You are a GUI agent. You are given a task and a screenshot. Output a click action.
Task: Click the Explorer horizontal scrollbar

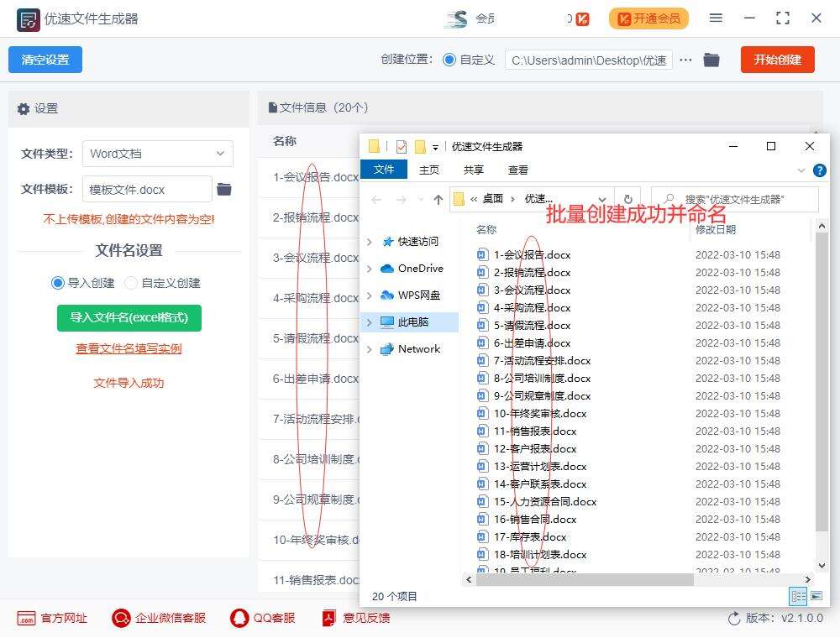point(585,580)
